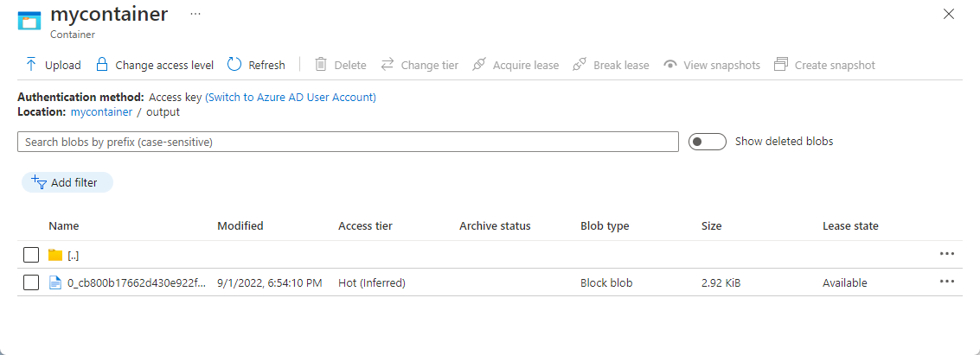The width and height of the screenshot is (980, 355).
Task: Click the Refresh icon
Action: pos(234,65)
